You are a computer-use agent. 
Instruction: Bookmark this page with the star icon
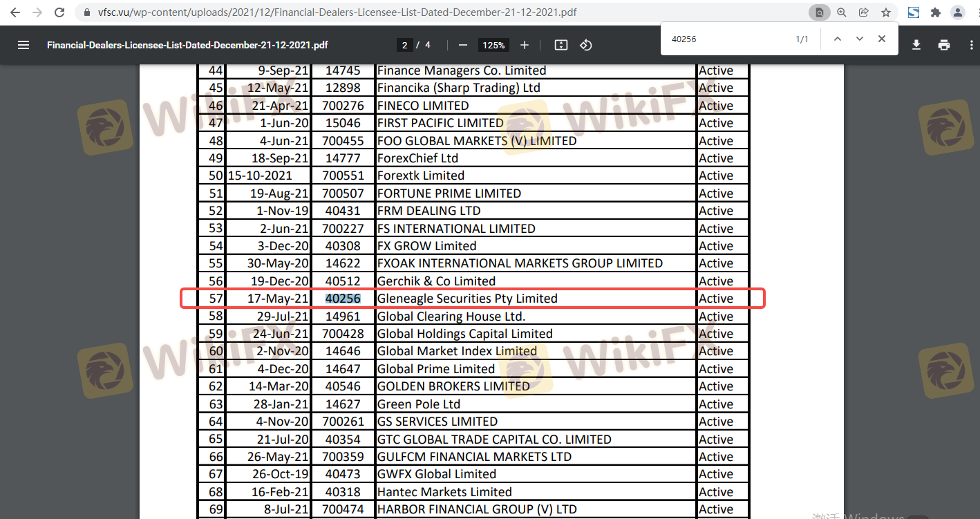pyautogui.click(x=886, y=12)
